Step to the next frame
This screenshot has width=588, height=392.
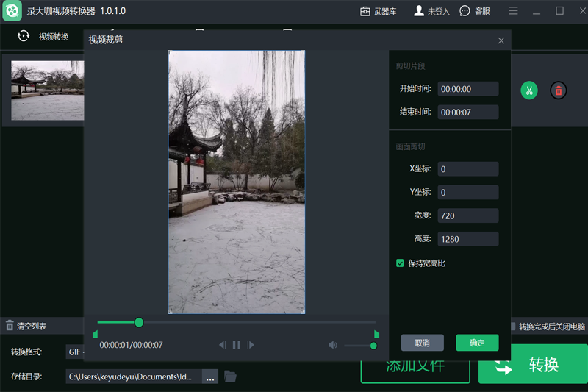(x=251, y=345)
